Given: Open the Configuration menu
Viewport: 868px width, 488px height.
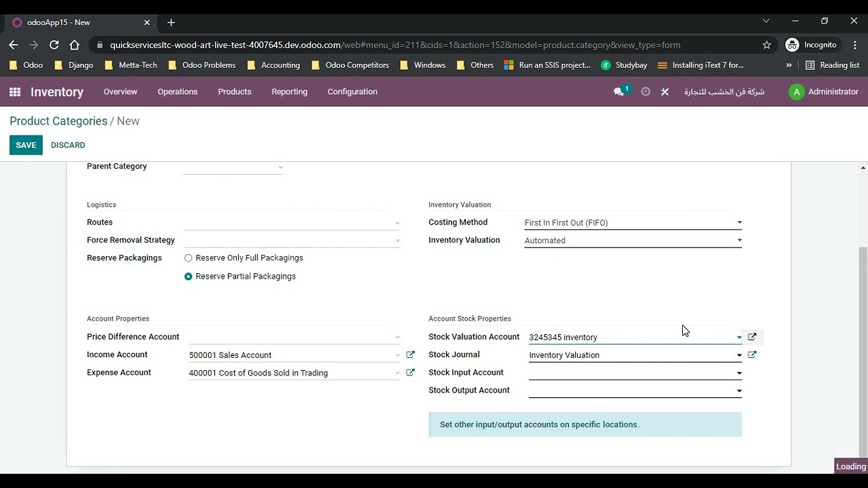Looking at the screenshot, I should coord(353,91).
